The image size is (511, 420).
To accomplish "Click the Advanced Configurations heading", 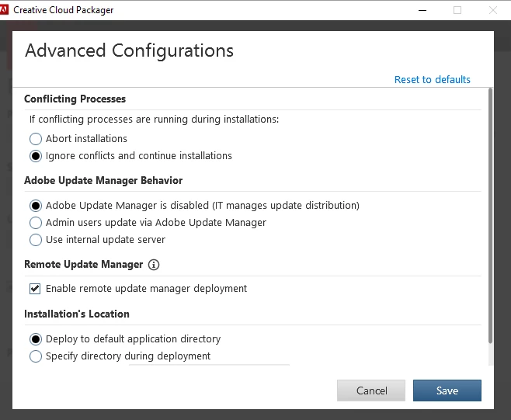I will pos(129,51).
